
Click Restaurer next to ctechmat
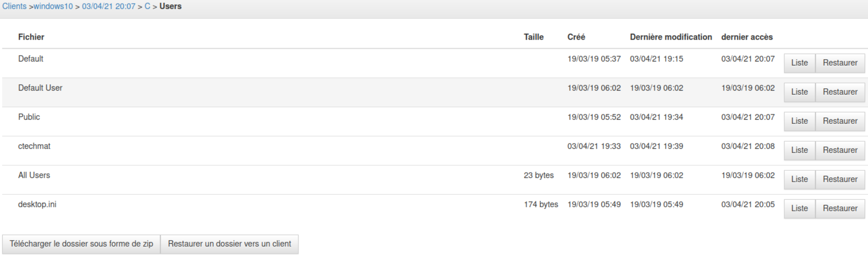click(840, 150)
